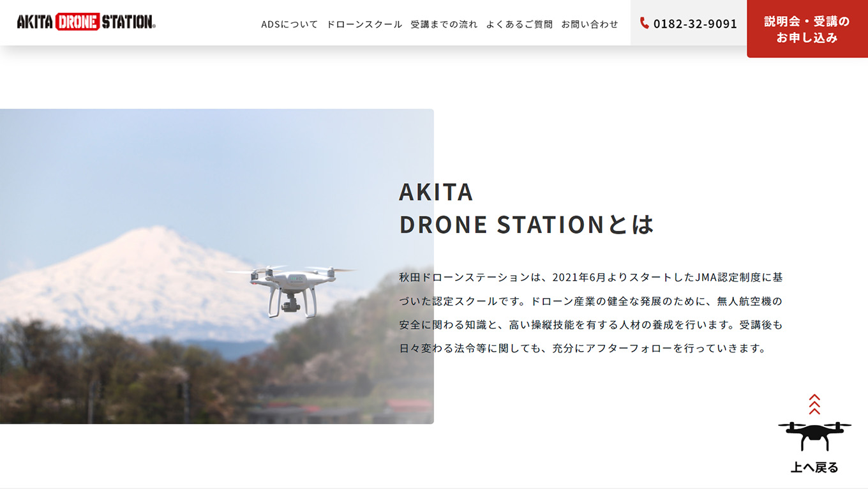Click the black drone back-to-top icon
The width and height of the screenshot is (868, 489).
pyautogui.click(x=814, y=437)
